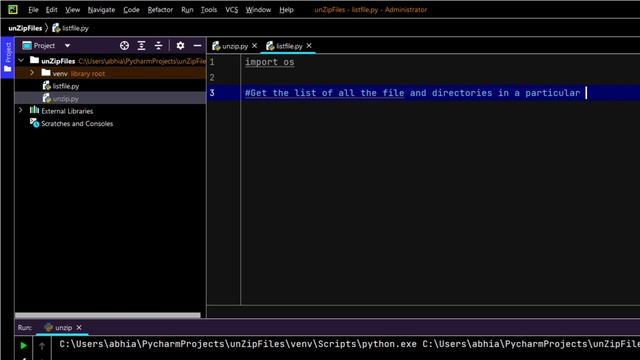Viewport: 640px width, 360px height.
Task: Close the listfile.py editor tab
Action: (309, 46)
